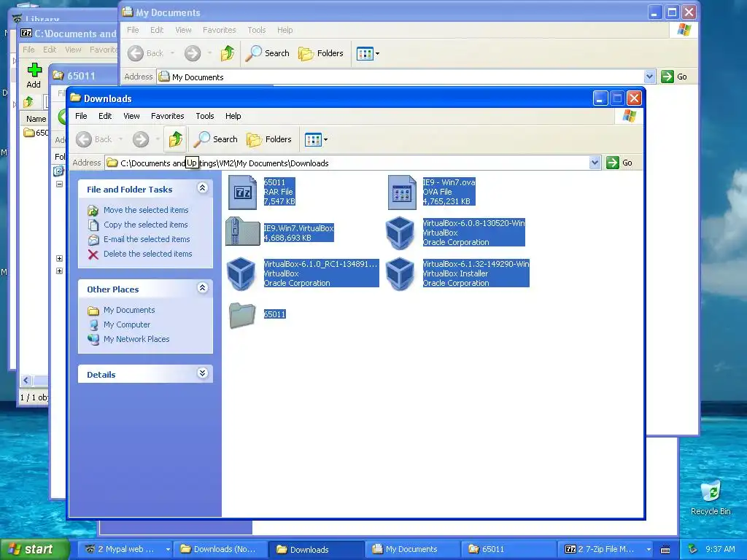The image size is (747, 560).
Task: Click E-mail the selected items link
Action: (147, 239)
